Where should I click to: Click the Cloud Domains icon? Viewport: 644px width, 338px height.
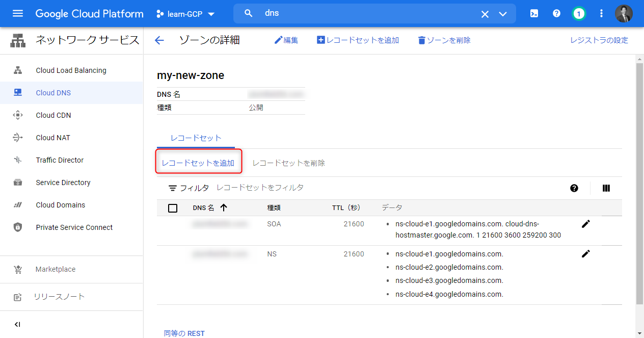(x=18, y=205)
